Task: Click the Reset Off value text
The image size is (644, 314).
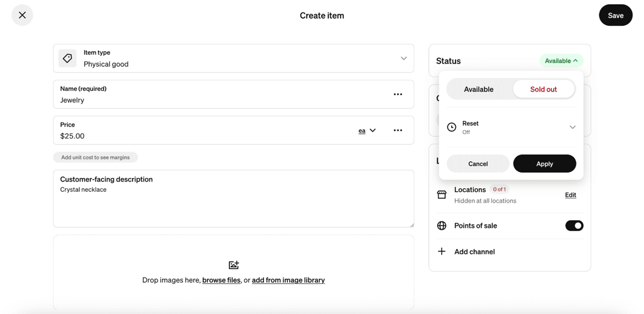Action: click(466, 132)
